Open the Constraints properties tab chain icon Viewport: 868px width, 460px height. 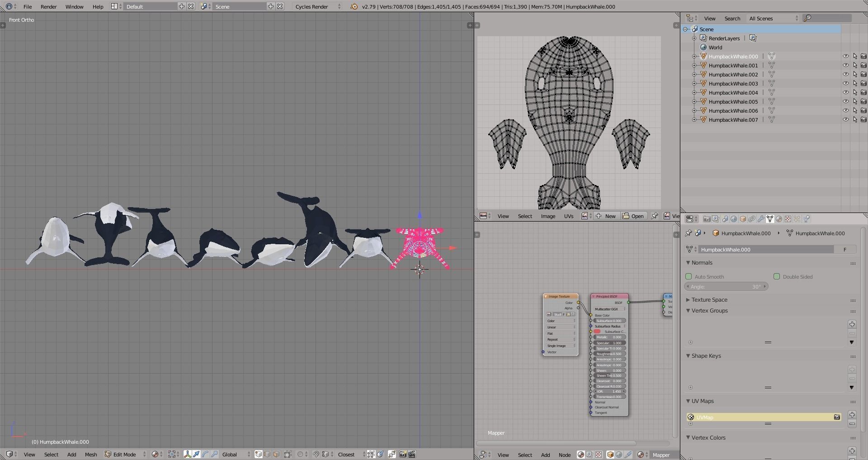(x=752, y=219)
